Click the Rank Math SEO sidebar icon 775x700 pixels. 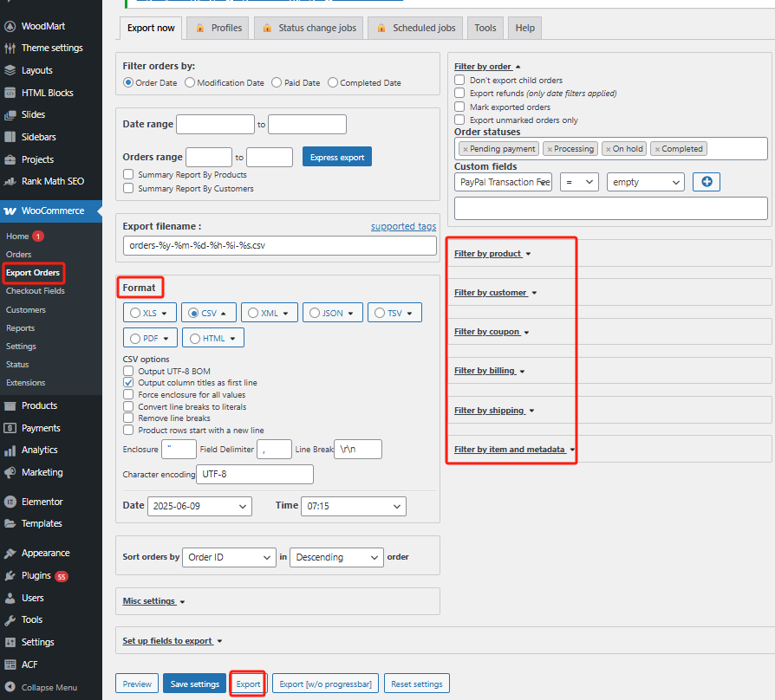point(10,182)
